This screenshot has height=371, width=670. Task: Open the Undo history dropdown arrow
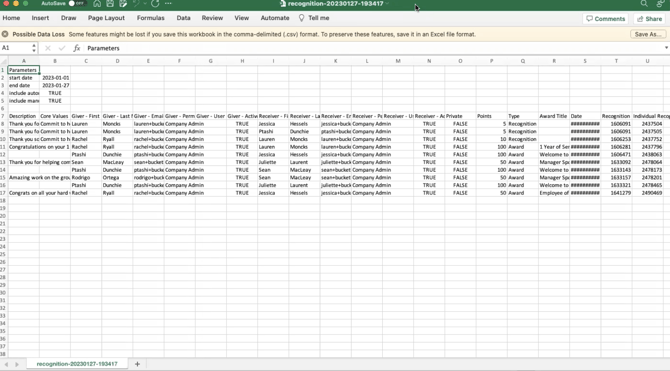coord(144,3)
